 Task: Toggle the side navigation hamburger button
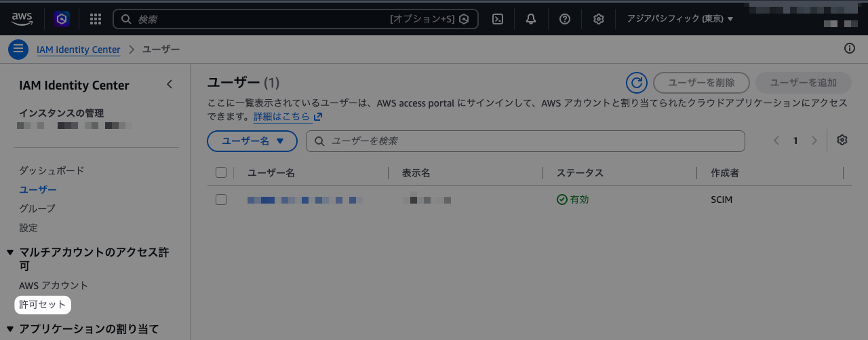click(x=18, y=50)
